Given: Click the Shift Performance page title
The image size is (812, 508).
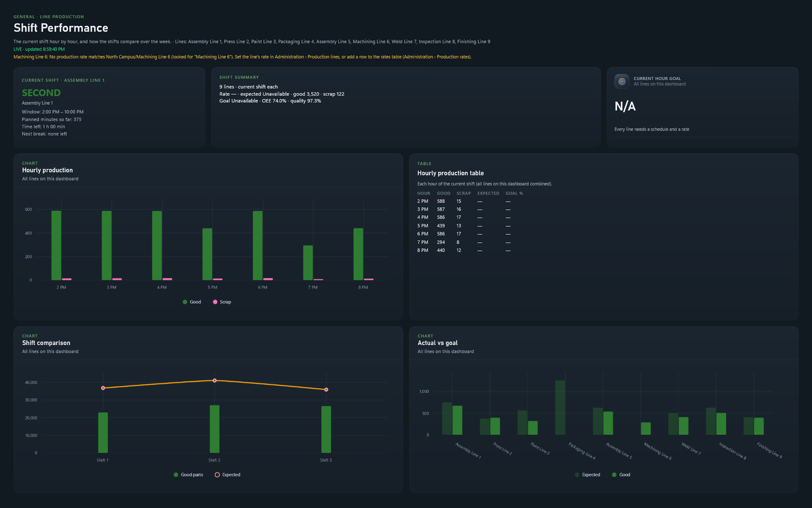Looking at the screenshot, I should click(61, 28).
